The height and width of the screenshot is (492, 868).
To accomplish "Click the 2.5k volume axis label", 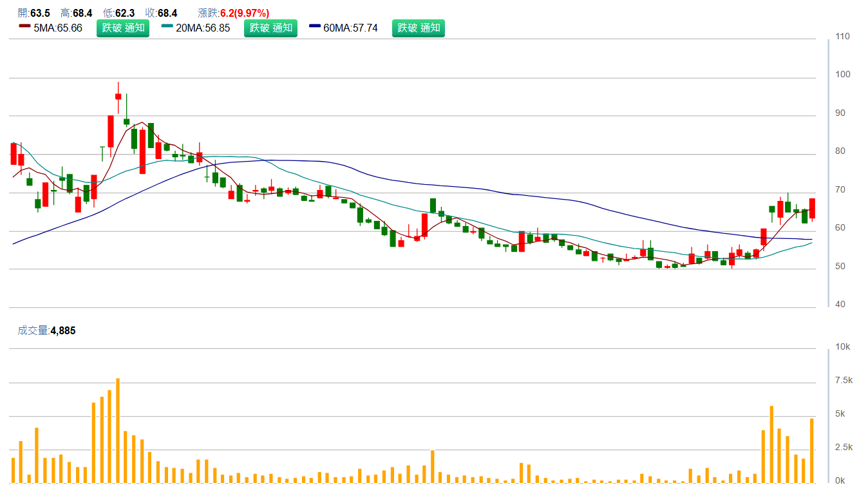I will point(845,448).
